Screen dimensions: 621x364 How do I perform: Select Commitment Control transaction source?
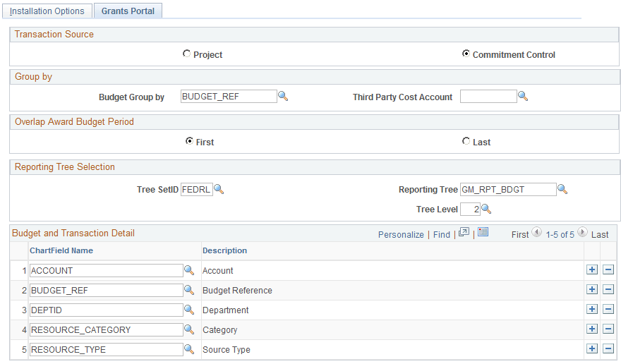(466, 54)
